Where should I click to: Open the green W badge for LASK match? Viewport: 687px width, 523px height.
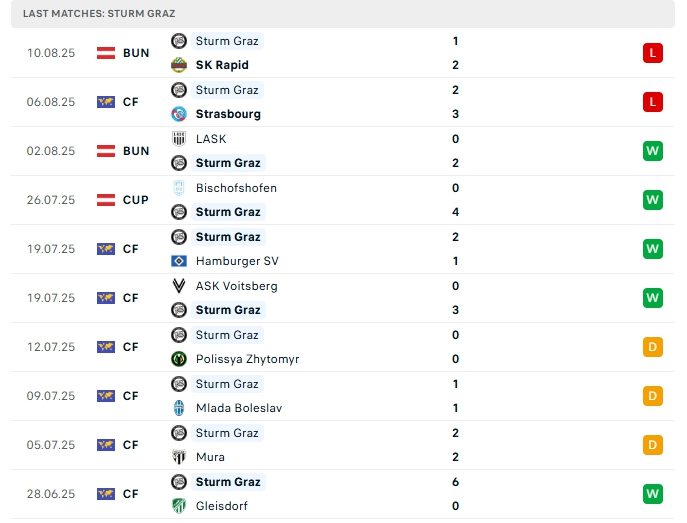pos(652,151)
